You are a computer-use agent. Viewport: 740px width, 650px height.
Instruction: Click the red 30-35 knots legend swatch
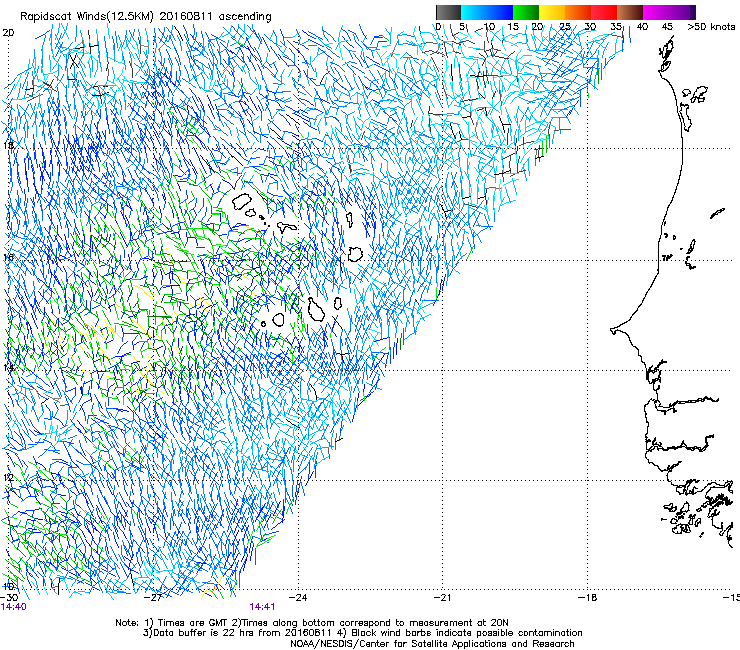(604, 12)
